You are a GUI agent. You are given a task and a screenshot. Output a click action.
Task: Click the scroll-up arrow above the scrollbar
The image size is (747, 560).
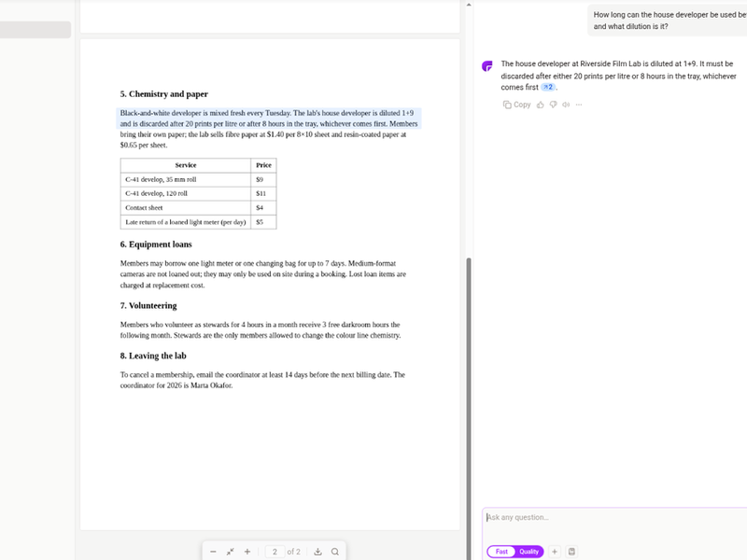tap(469, 5)
